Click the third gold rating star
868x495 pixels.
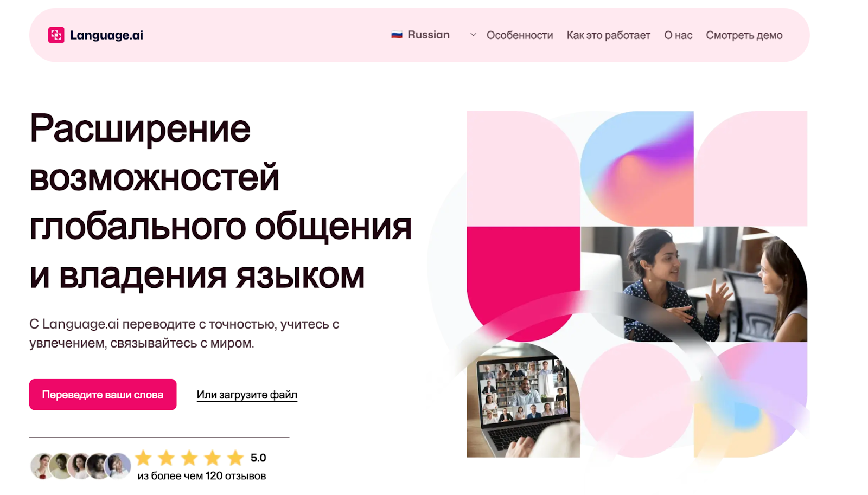[x=189, y=458]
